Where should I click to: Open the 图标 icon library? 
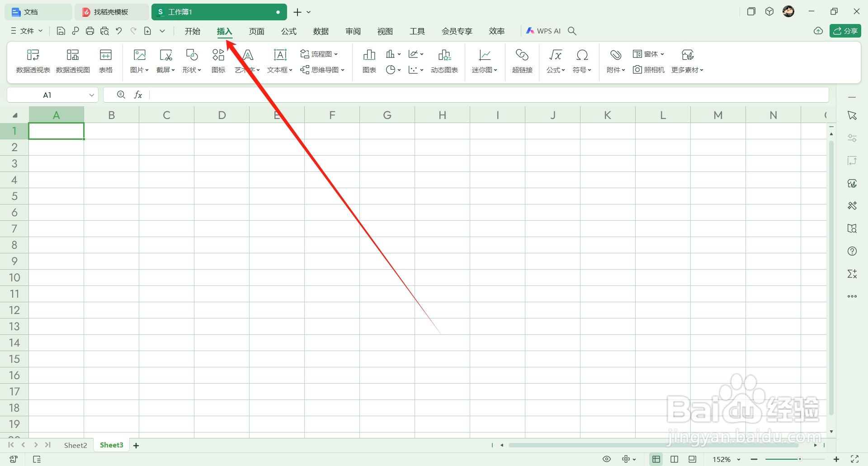click(x=218, y=61)
